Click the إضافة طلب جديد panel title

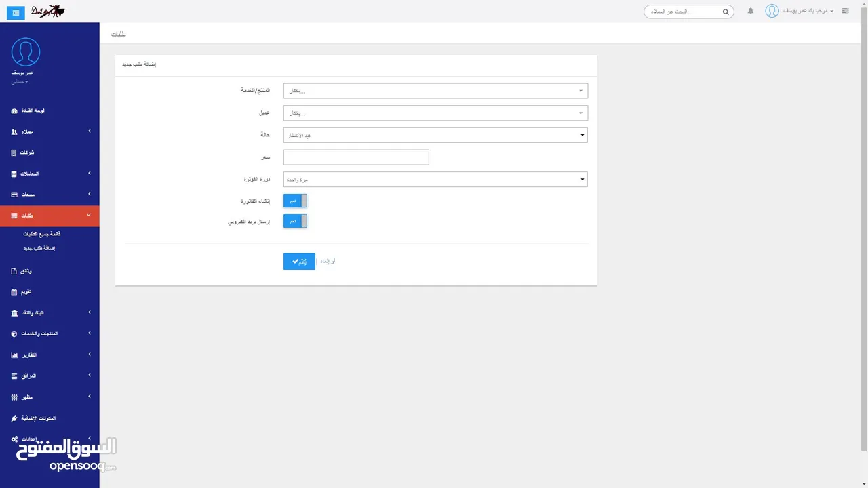139,65
